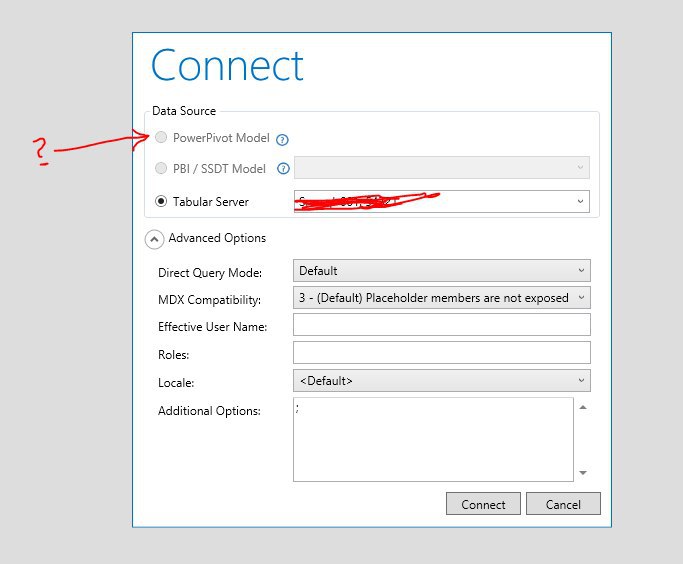Focus the Roles input field
Screen dimensions: 683x564
click(442, 353)
